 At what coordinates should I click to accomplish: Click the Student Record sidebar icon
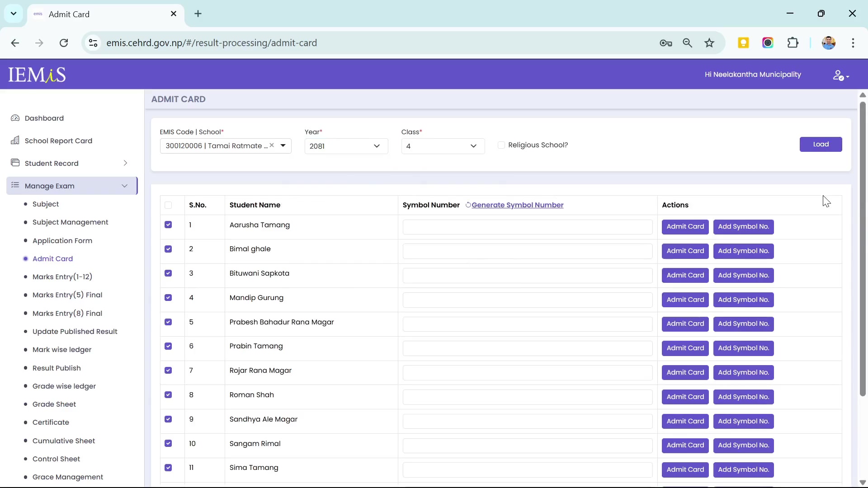(15, 163)
